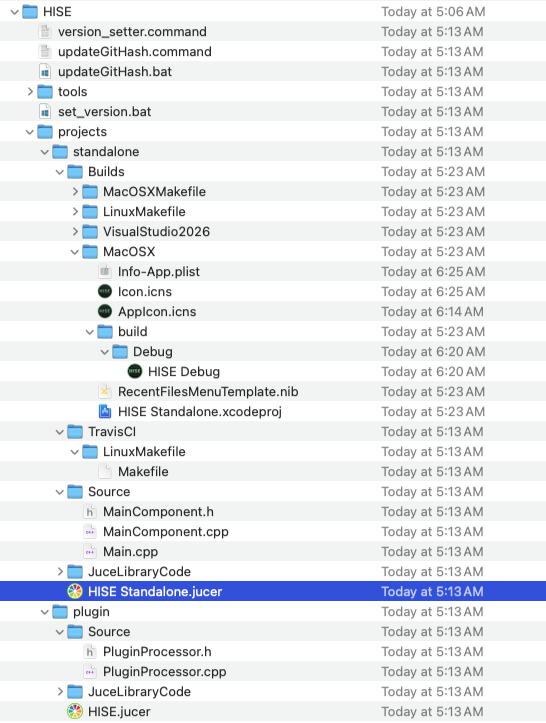This screenshot has height=723, width=546.
Task: Select the PluginProcessor.h file name
Action: click(x=157, y=652)
